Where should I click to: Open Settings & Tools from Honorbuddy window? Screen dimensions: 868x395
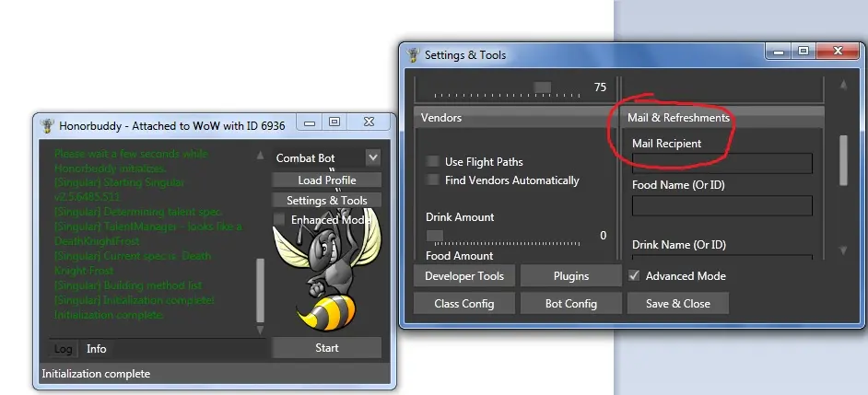[x=326, y=201]
